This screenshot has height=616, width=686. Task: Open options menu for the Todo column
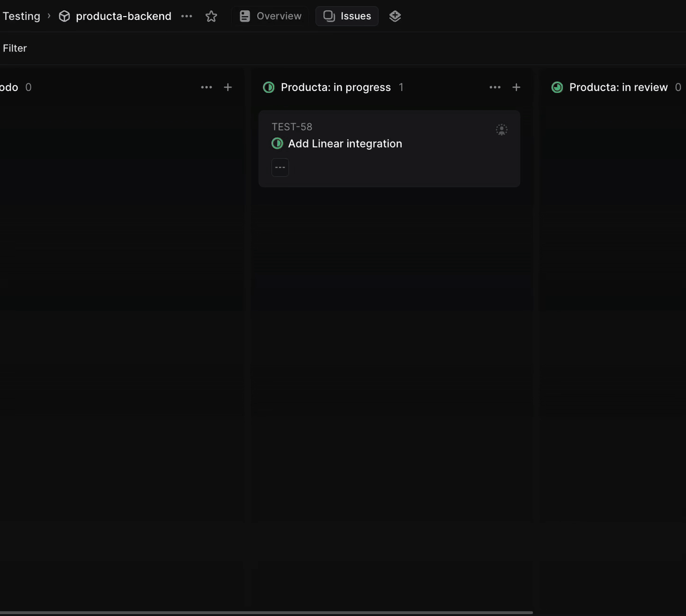[206, 87]
